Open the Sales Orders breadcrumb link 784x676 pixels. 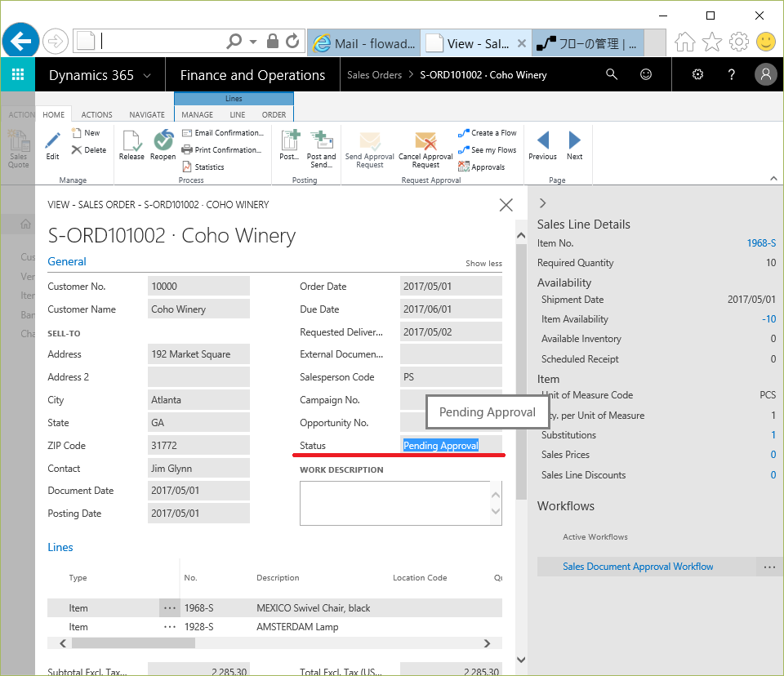click(x=375, y=74)
